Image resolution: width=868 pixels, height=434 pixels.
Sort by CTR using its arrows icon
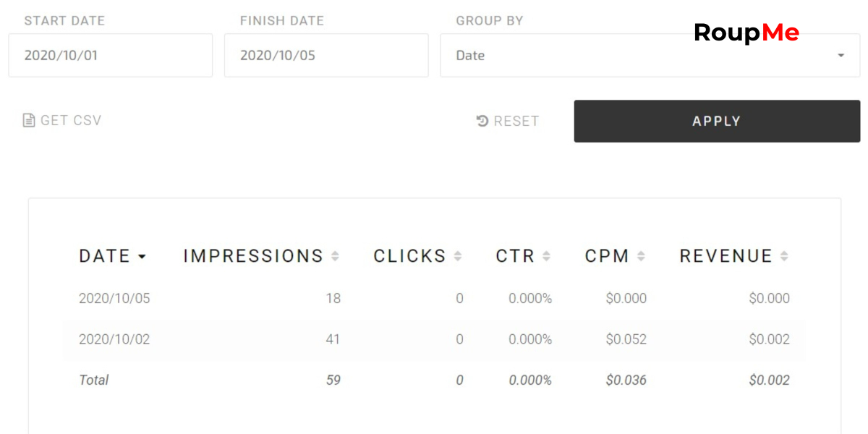pyautogui.click(x=546, y=256)
